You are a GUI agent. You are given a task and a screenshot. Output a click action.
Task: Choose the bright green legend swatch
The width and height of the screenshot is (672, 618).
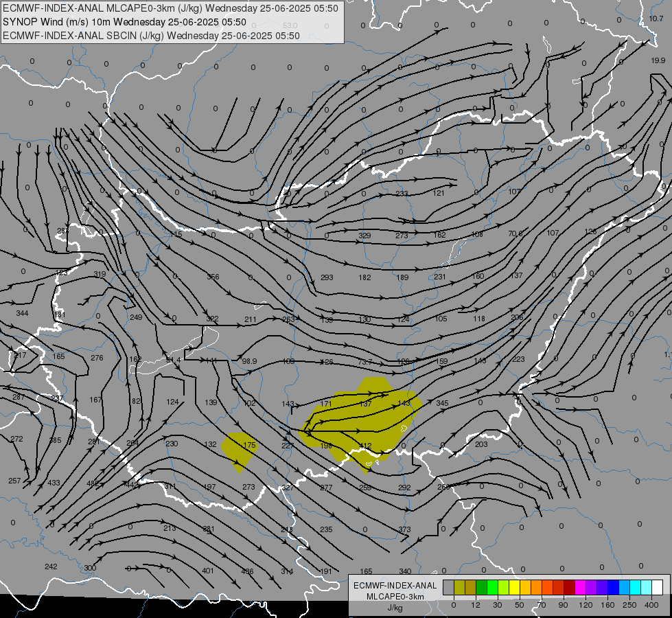(492, 587)
